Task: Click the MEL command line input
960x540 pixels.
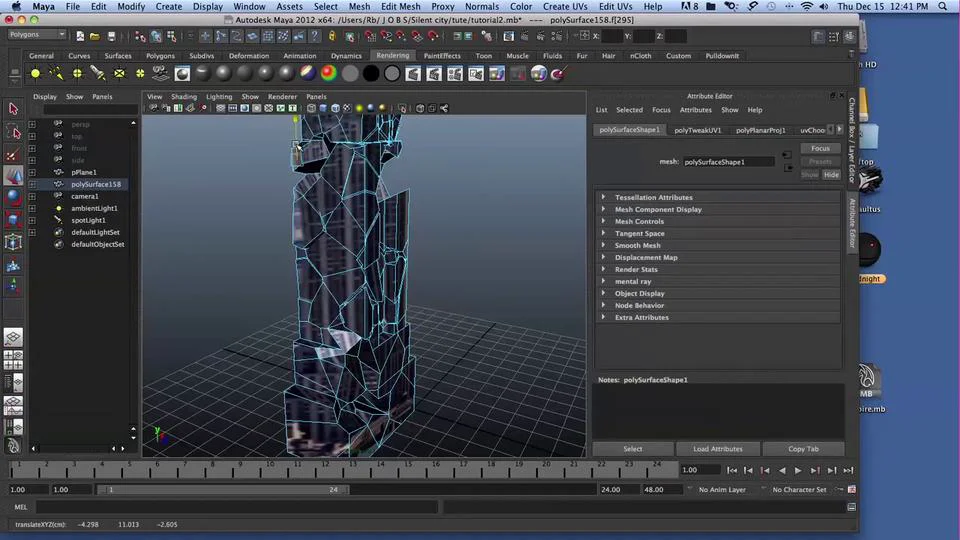Action: tap(237, 507)
